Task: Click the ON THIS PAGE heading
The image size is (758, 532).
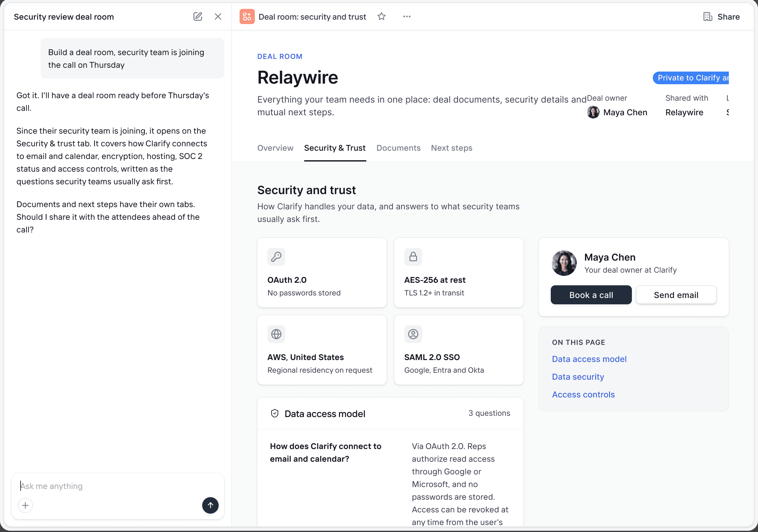Action: [578, 342]
